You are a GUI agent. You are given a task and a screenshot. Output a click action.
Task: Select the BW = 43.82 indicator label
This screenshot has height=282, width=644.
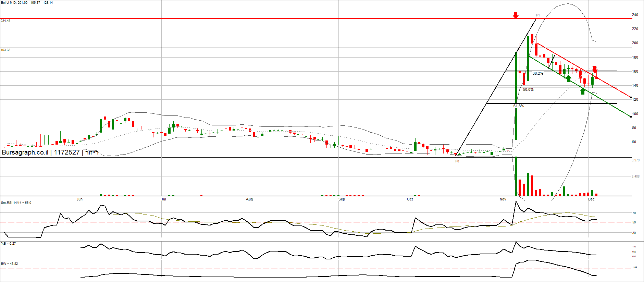tap(9, 264)
